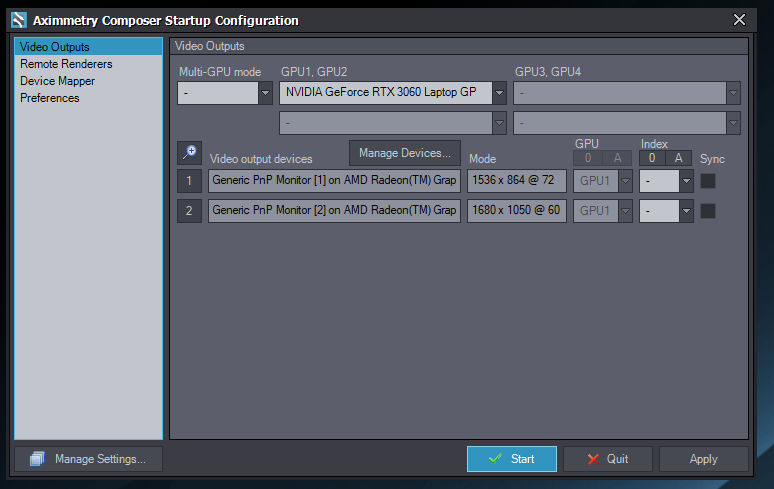774x489 pixels.
Task: Click the Mode column header
Action: coord(482,159)
